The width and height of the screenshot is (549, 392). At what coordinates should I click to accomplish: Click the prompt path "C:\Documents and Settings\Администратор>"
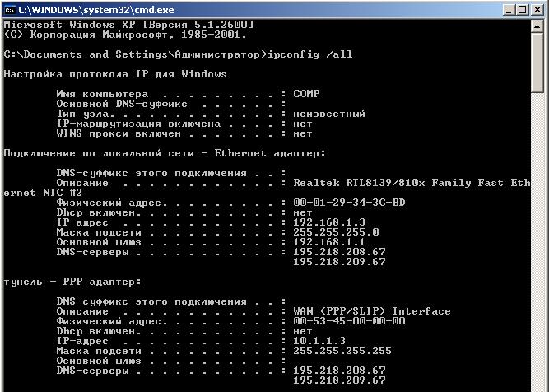click(135, 54)
